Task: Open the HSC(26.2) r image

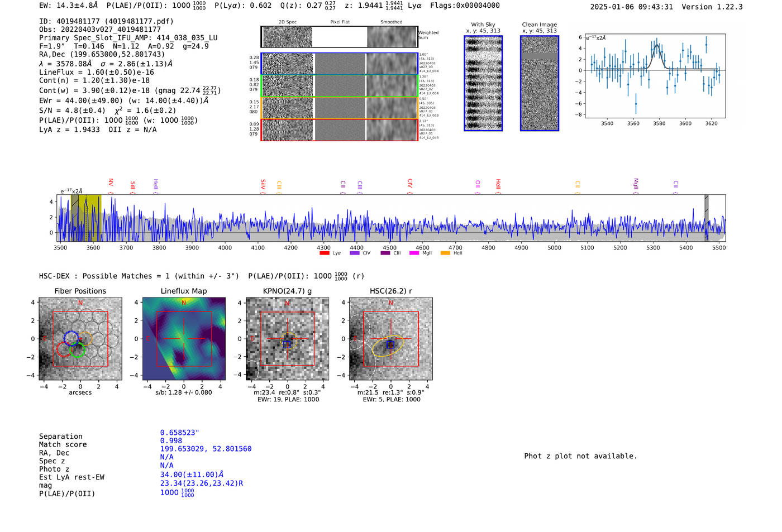Action: [390, 339]
